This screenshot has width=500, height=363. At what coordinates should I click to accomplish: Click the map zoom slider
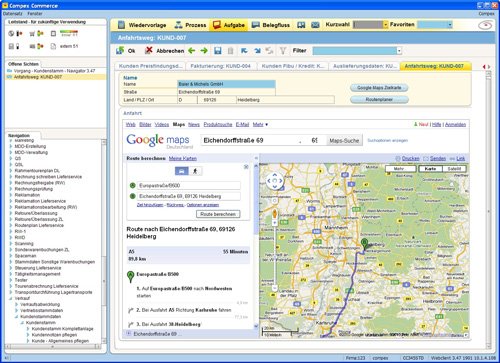275,255
